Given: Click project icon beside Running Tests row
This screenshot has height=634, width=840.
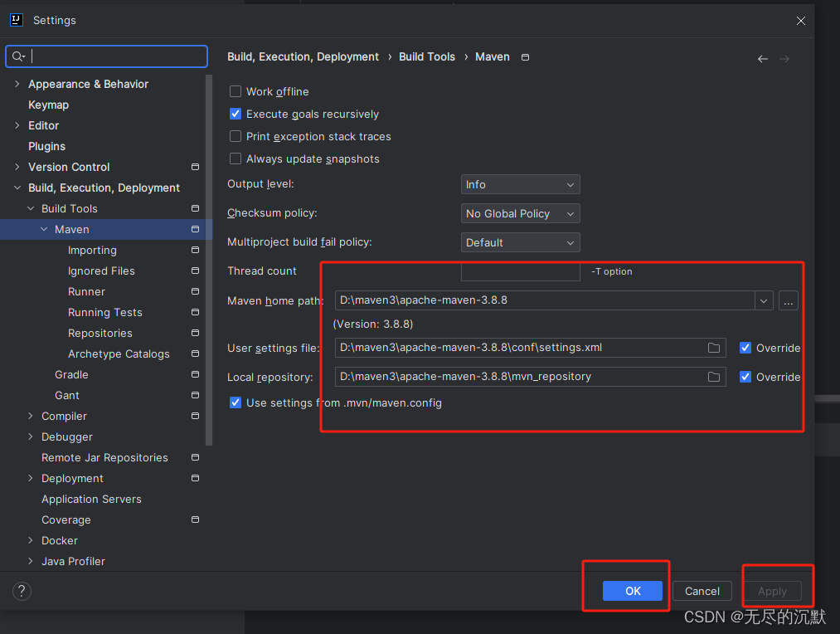Looking at the screenshot, I should [195, 312].
